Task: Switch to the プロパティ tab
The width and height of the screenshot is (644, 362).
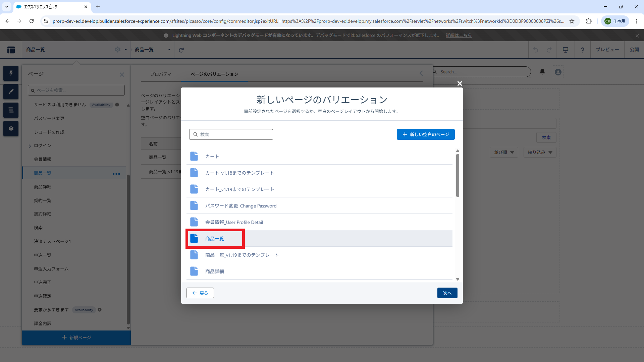Action: [161, 74]
